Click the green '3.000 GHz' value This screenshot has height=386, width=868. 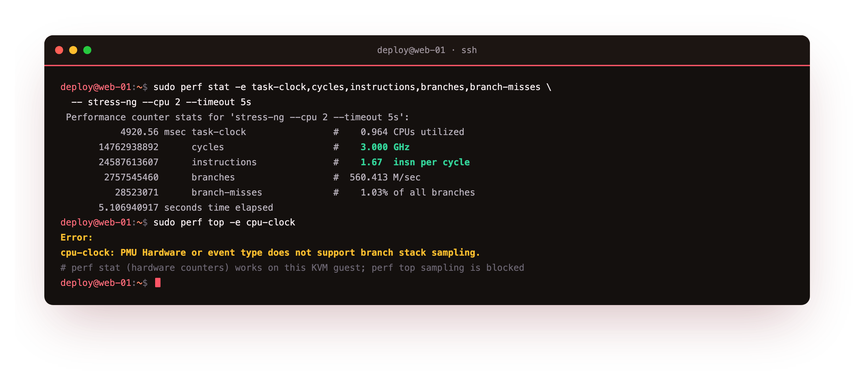point(385,147)
